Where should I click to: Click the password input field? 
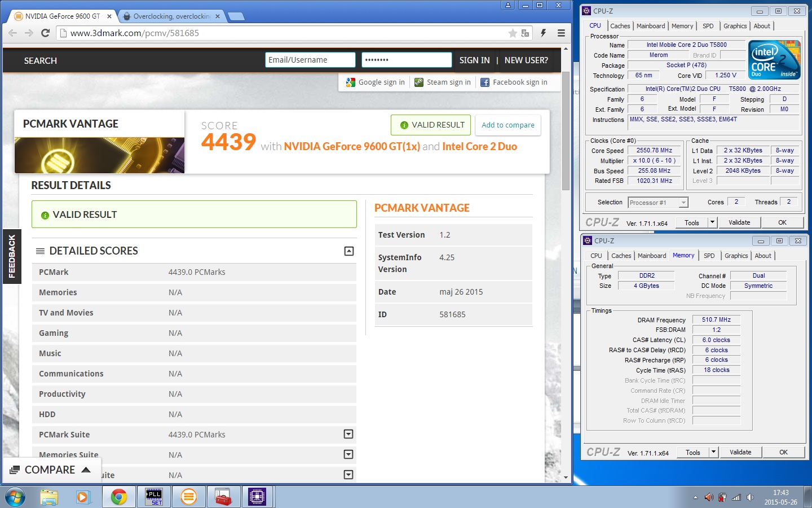point(407,60)
